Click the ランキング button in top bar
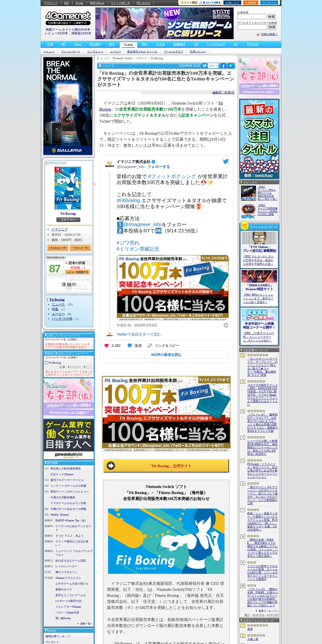This screenshot has width=322, height=644. point(269,3)
